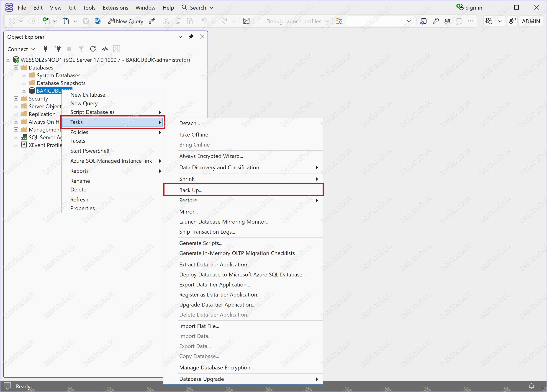Open the Connect dropdown in Object Explorer
This screenshot has height=392, width=547.
tap(21, 49)
